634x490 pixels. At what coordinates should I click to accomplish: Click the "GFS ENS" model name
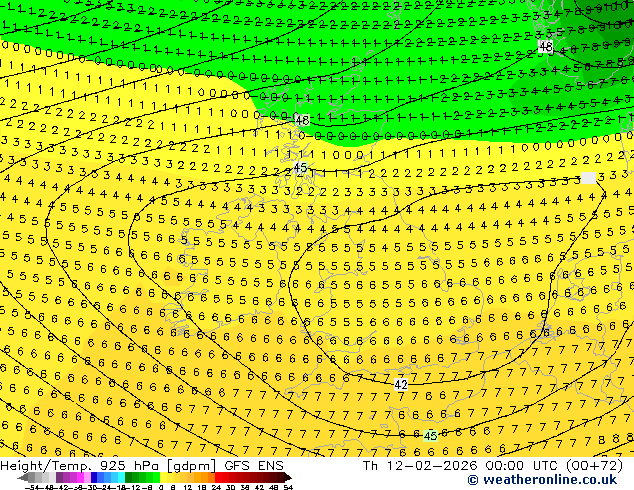pos(254,466)
